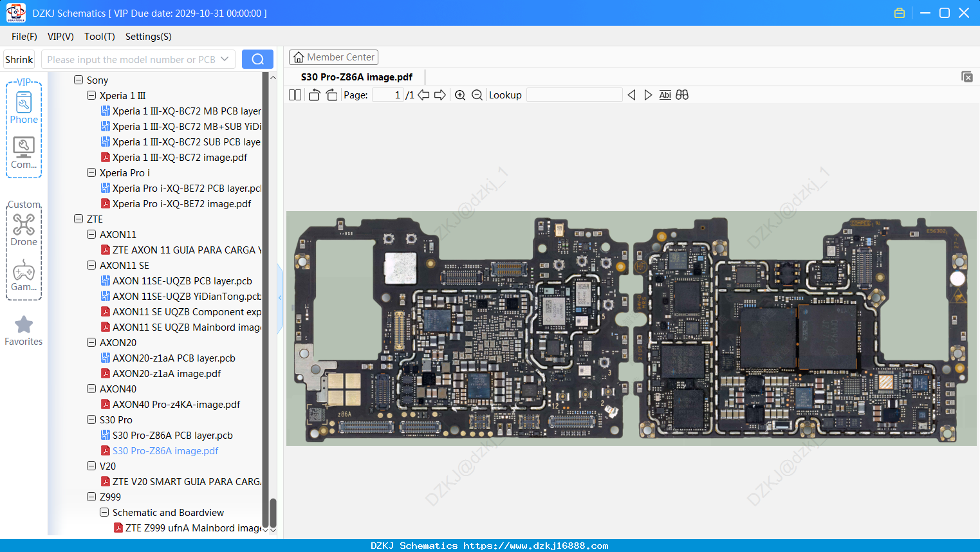Collapse the S30 Pro node
Screen dimensions: 980x552
coord(91,419)
